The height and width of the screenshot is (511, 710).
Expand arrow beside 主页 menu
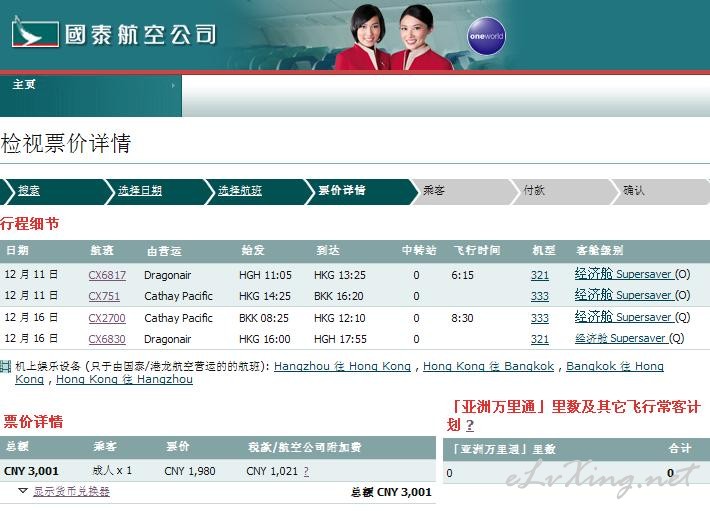(173, 85)
